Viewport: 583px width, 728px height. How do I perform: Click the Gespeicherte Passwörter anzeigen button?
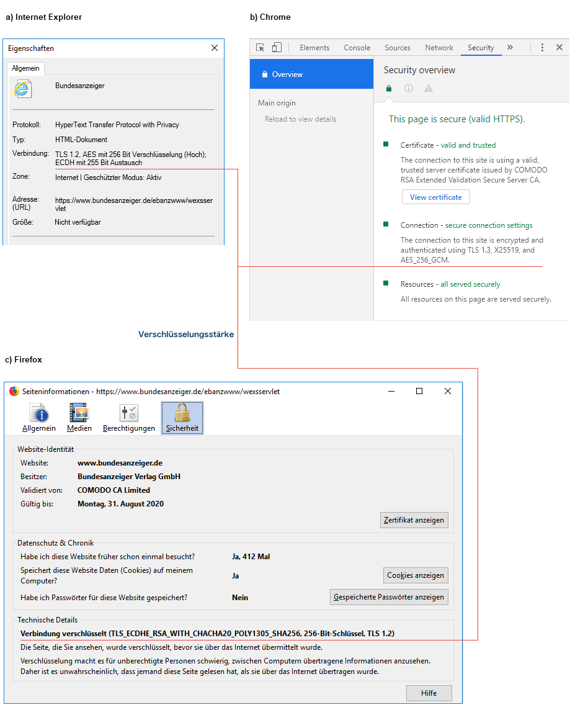coord(389,597)
